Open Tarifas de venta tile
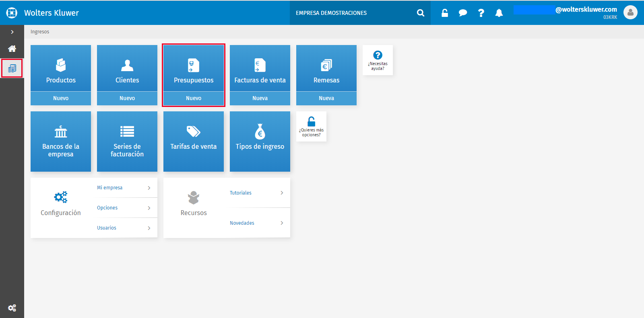This screenshot has width=644, height=318. (x=194, y=142)
